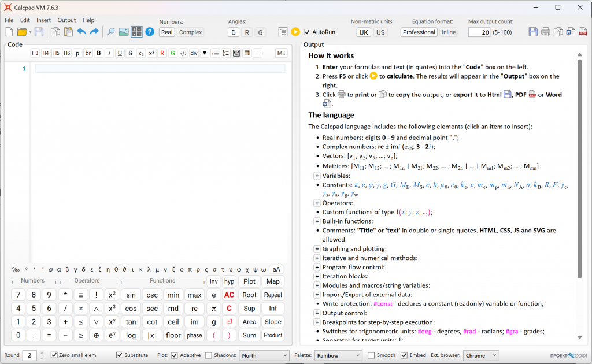The image size is (592, 364).
Task: Apply Bold formatting in Code toolbar
Action: pyautogui.click(x=98, y=53)
